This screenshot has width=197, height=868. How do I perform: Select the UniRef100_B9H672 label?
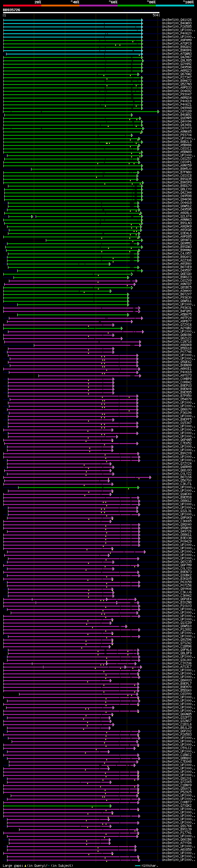177,81
